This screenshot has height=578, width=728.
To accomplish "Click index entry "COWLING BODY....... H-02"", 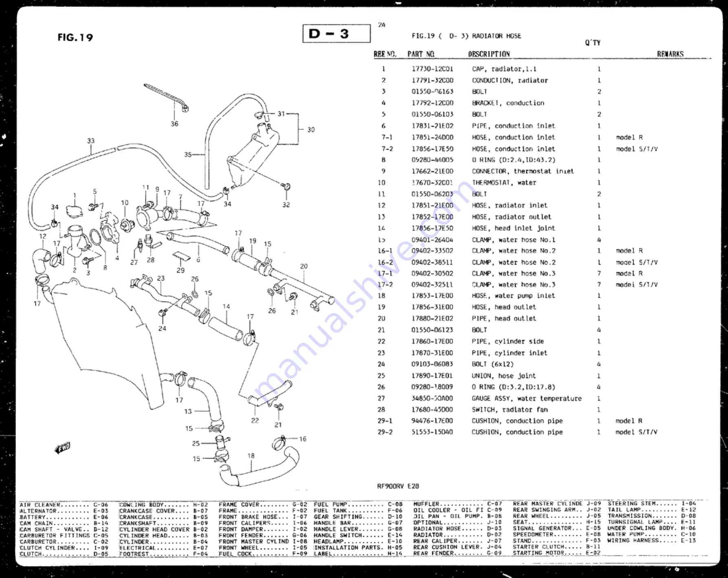I will tap(163, 505).
